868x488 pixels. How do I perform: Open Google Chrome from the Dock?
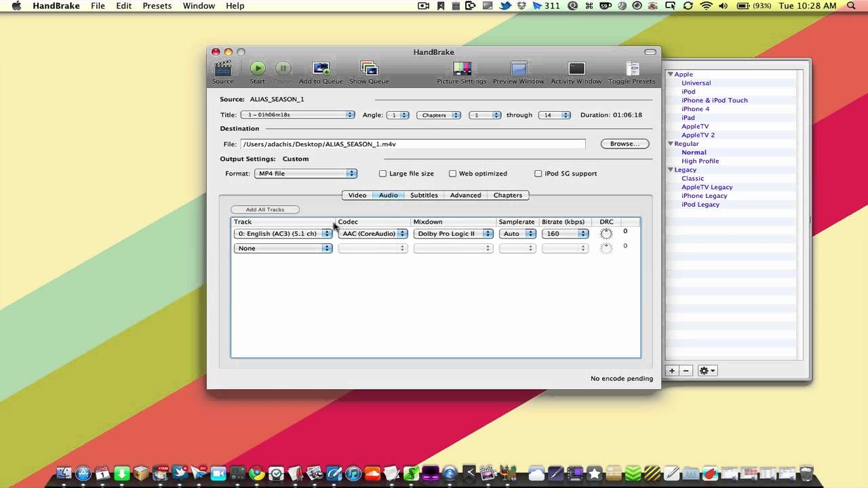click(256, 473)
